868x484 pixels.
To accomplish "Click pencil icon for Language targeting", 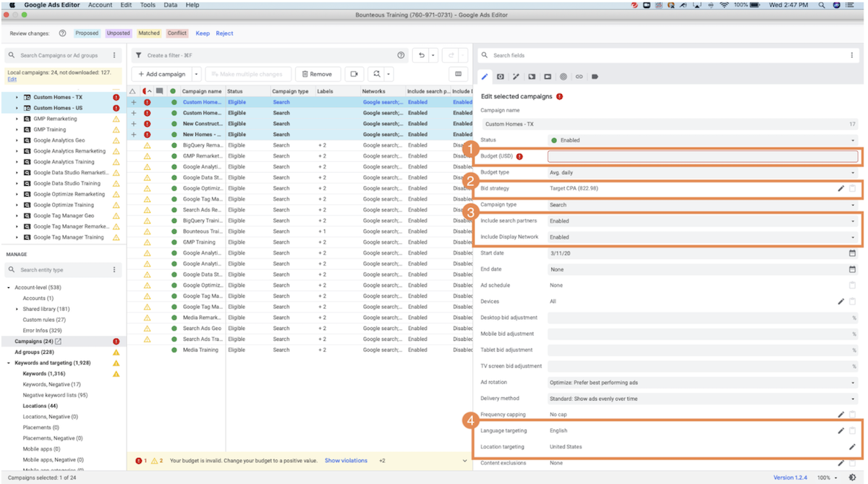I will tap(841, 430).
